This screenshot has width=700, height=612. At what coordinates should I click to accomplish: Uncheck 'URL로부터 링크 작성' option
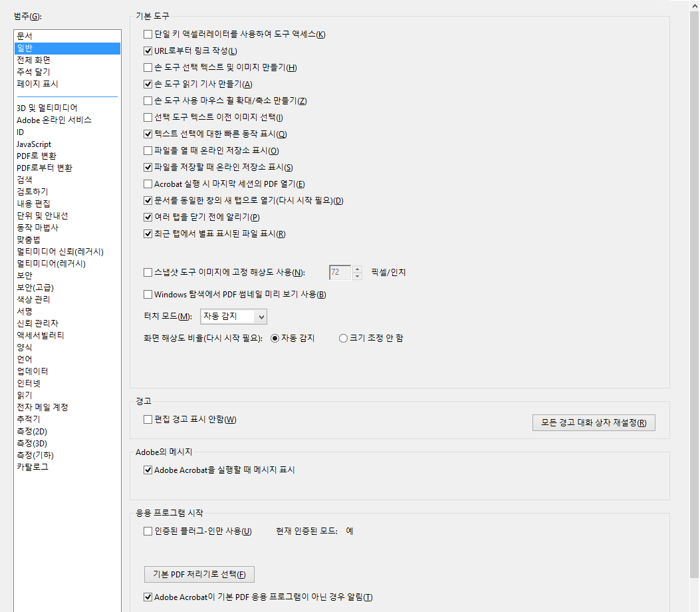pos(148,51)
